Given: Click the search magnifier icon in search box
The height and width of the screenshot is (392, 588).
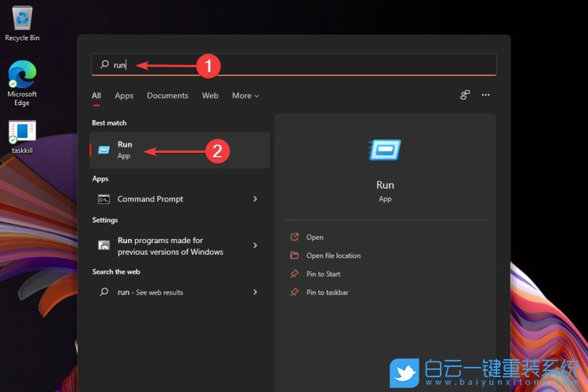Looking at the screenshot, I should click(104, 64).
